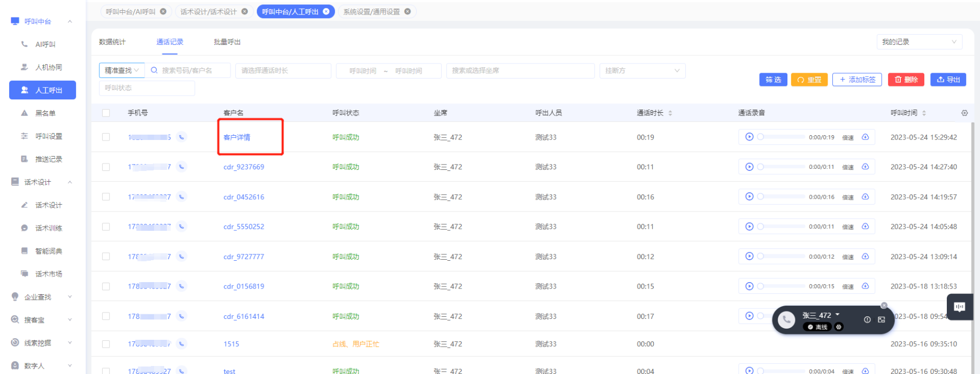The height and width of the screenshot is (374, 980).
Task: Open the voice chat widget on the right edge
Action: click(x=960, y=307)
